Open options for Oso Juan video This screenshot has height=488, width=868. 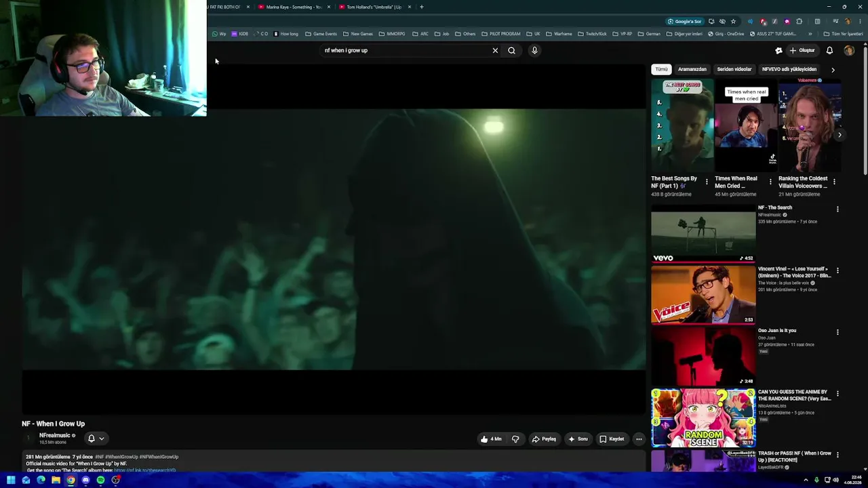pos(837,332)
